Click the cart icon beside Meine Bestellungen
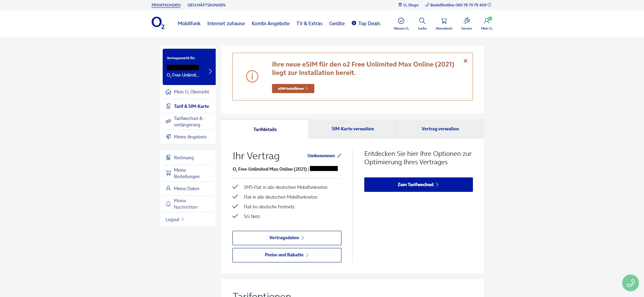The height and width of the screenshot is (297, 644). [x=168, y=173]
